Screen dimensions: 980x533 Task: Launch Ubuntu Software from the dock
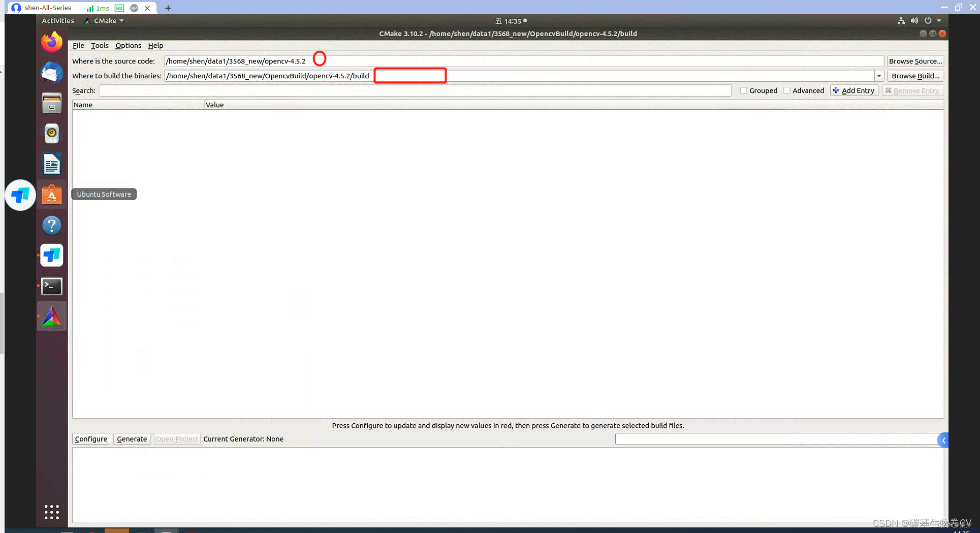coord(51,195)
